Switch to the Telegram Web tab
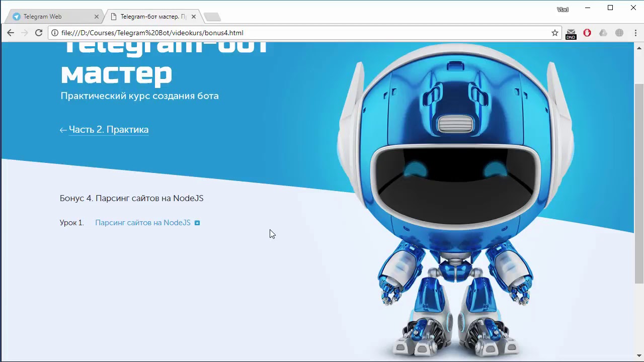Viewport: 644px width, 362px height. 54,17
